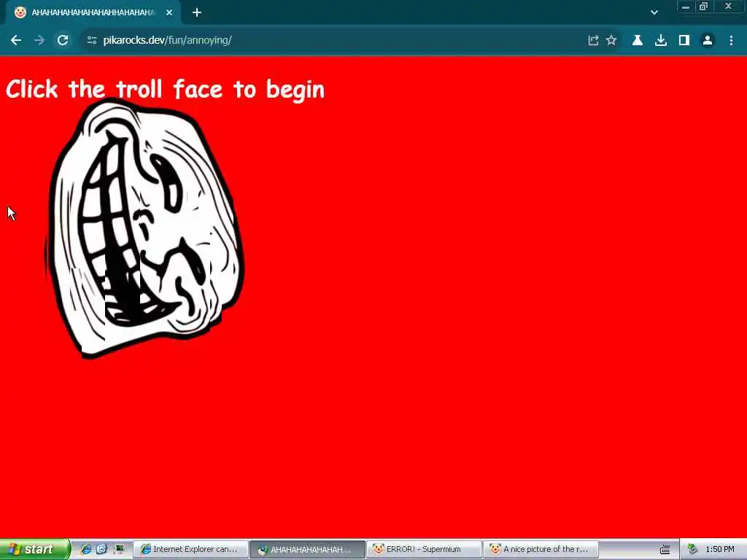Image resolution: width=747 pixels, height=560 pixels.
Task: Open the profile avatar menu
Action: [708, 41]
